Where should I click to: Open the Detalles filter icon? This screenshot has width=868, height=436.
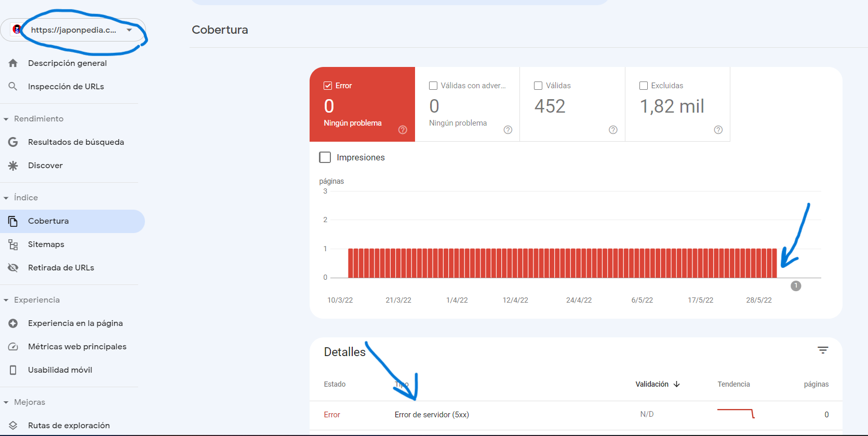pos(823,350)
